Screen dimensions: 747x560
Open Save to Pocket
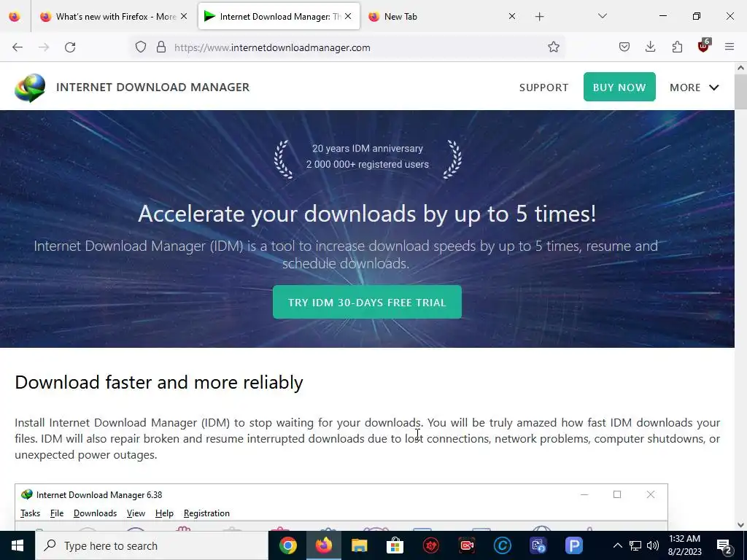[624, 47]
